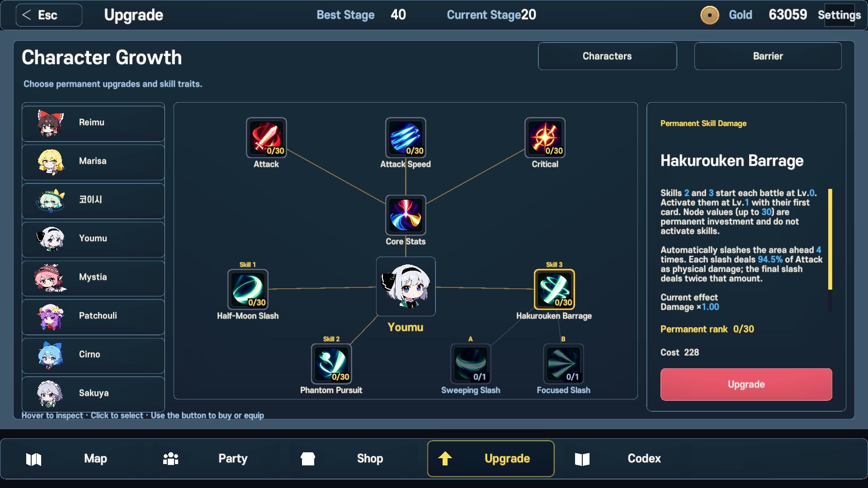Select the Phantom Pursuit skill icon
Image resolution: width=868 pixels, height=488 pixels.
pos(331,364)
